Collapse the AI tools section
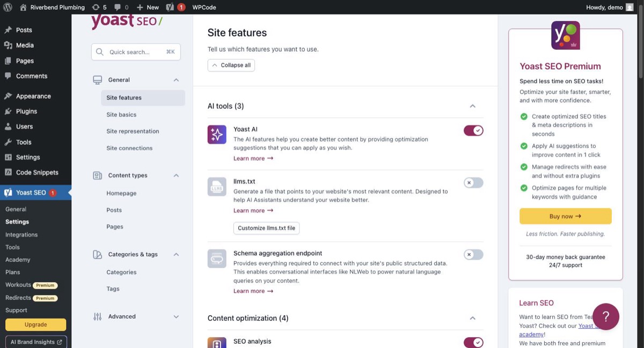The width and height of the screenshot is (644, 348). click(x=473, y=106)
